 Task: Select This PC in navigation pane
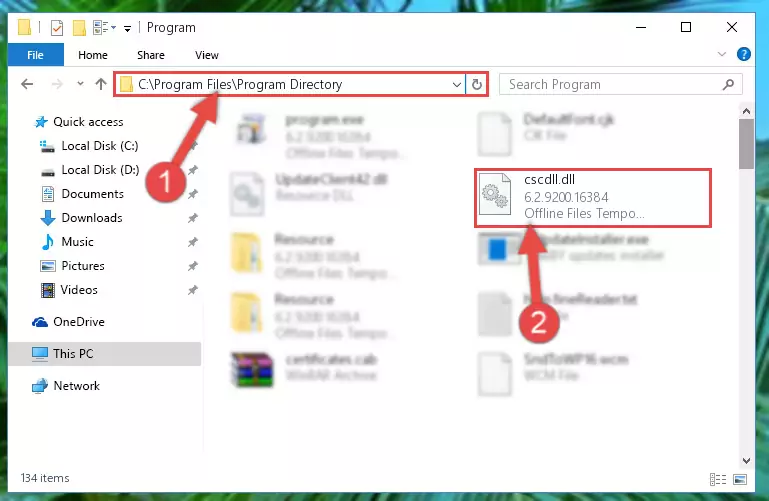[104, 353]
